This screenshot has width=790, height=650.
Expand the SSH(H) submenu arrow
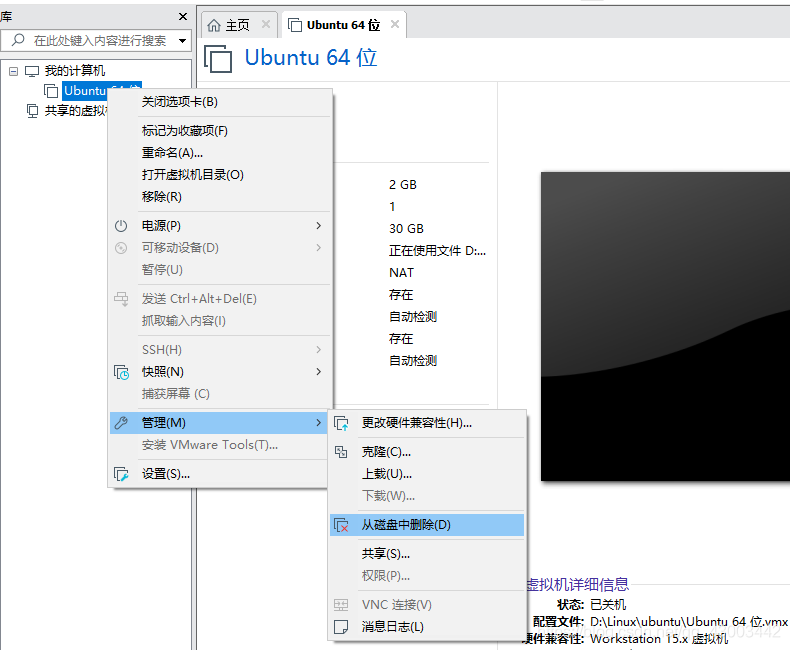click(x=318, y=350)
